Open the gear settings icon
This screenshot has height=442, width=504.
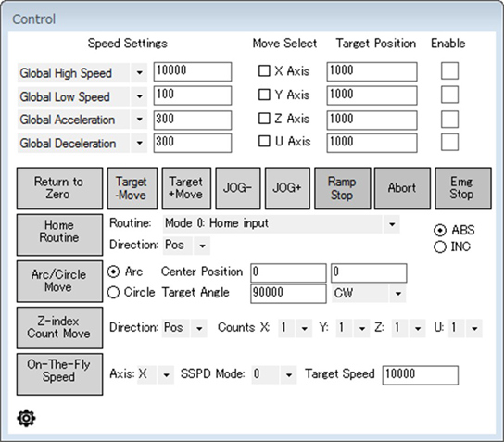point(26,418)
